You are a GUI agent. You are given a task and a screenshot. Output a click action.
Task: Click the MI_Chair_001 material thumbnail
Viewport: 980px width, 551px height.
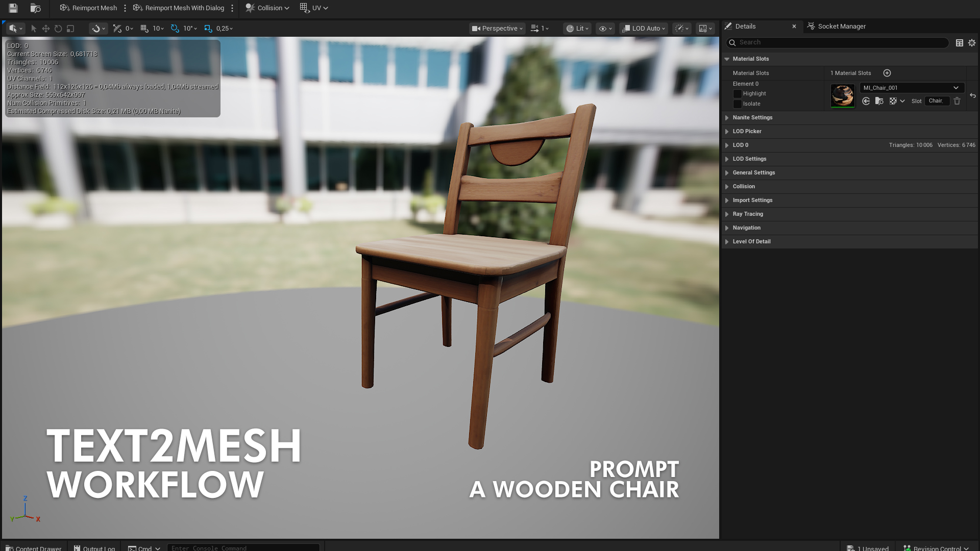[x=842, y=95]
